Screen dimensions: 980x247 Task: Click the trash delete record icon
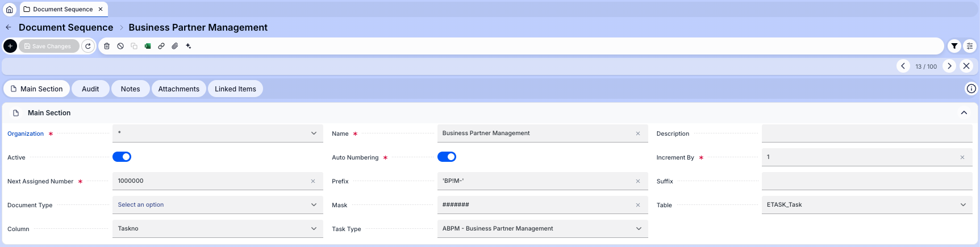[107, 46]
